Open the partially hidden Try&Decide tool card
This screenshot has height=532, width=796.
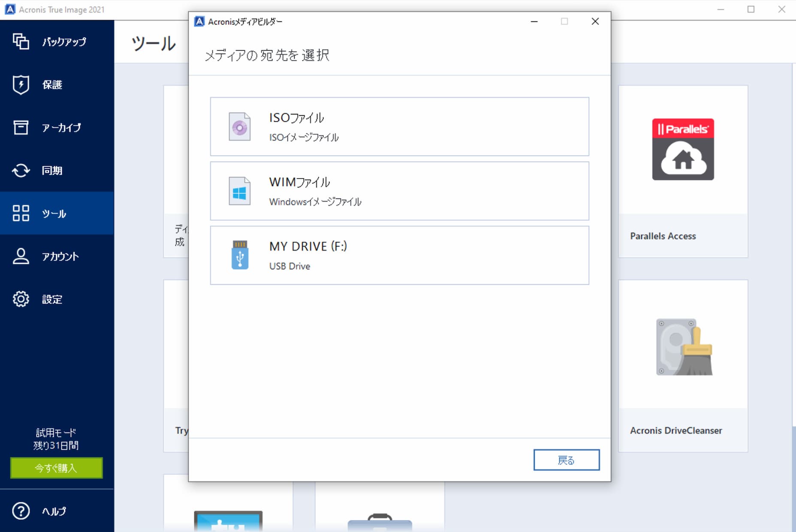click(176, 366)
